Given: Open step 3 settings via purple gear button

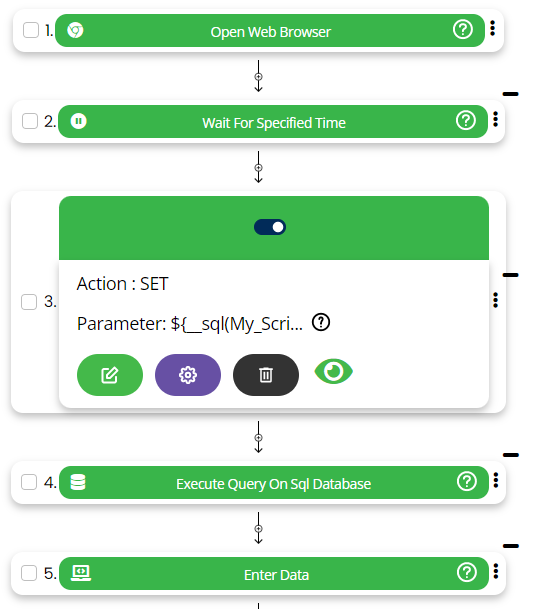Looking at the screenshot, I should tap(188, 375).
